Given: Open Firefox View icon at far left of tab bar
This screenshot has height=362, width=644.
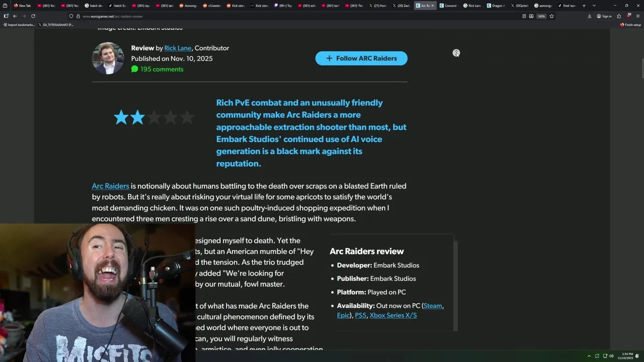Looking at the screenshot, I should click(5, 6).
